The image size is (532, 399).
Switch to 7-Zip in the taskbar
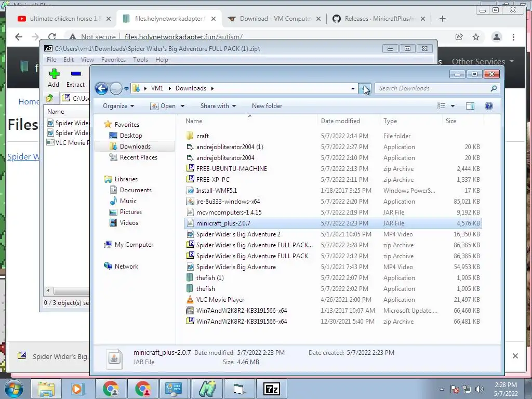point(272,389)
